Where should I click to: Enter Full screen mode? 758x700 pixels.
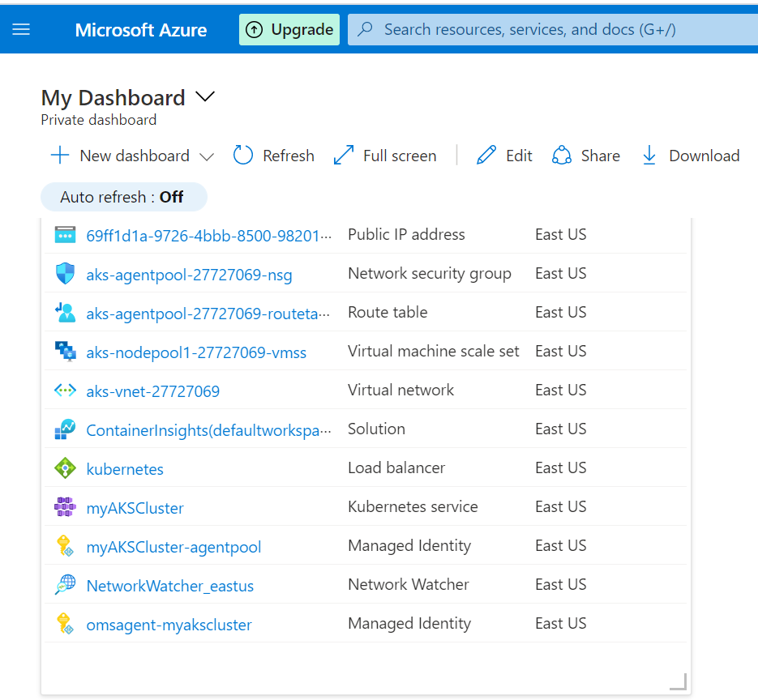(x=385, y=156)
